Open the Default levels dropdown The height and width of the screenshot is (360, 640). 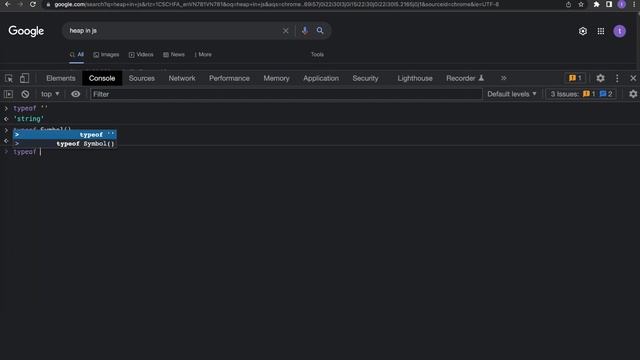click(512, 94)
